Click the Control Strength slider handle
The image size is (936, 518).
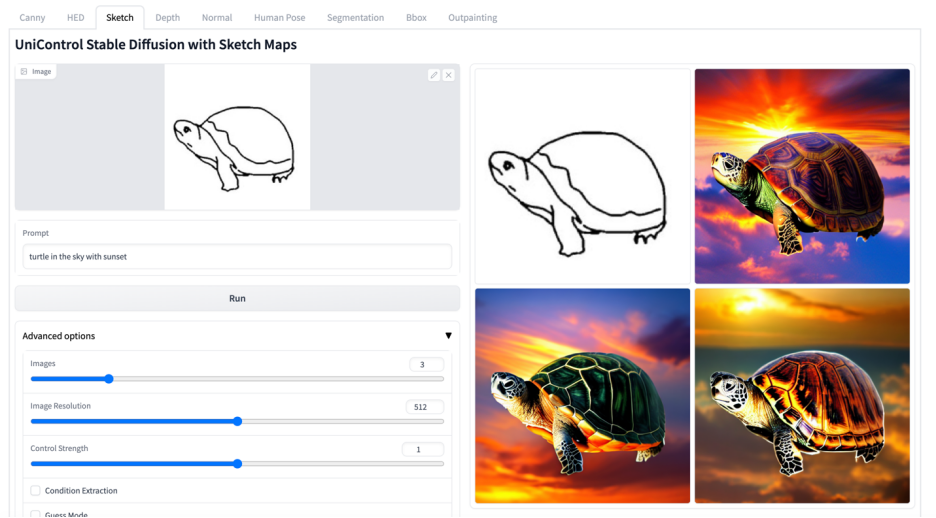(237, 464)
